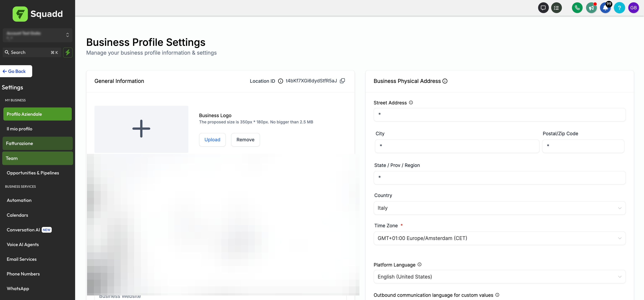Click the copy Location ID icon
644x300 pixels.
(x=342, y=81)
